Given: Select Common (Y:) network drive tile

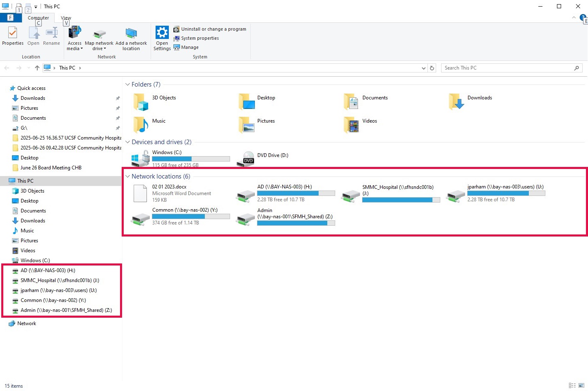Looking at the screenshot, I should pyautogui.click(x=180, y=217).
